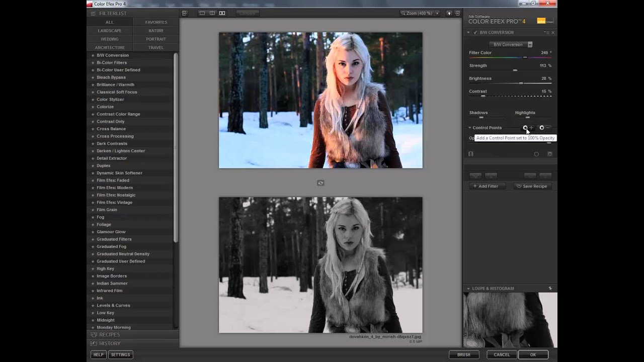Select the Travel category tab
Viewport: 644px width, 362px height.
(156, 48)
